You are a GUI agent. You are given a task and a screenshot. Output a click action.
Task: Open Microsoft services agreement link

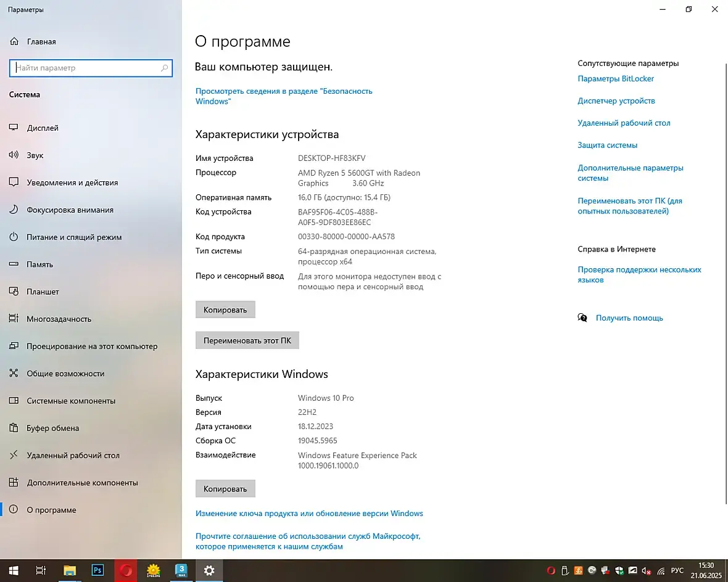tap(308, 541)
